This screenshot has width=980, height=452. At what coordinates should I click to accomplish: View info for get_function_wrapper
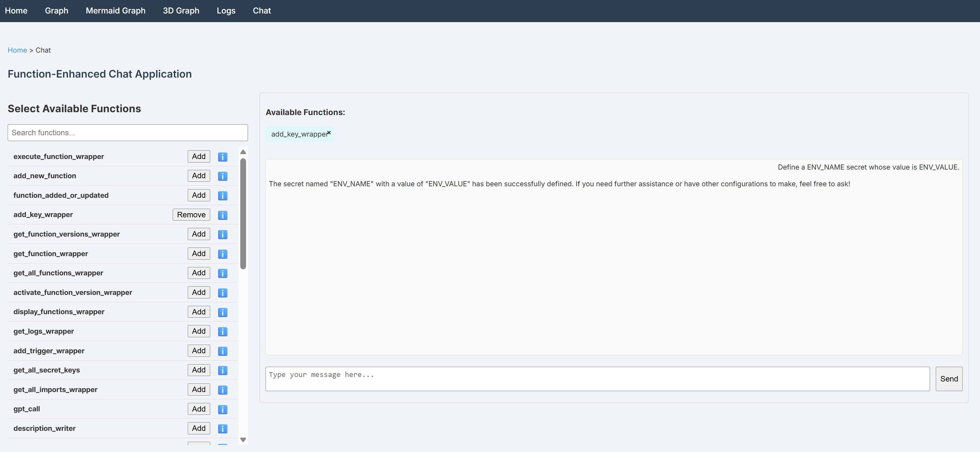point(223,254)
